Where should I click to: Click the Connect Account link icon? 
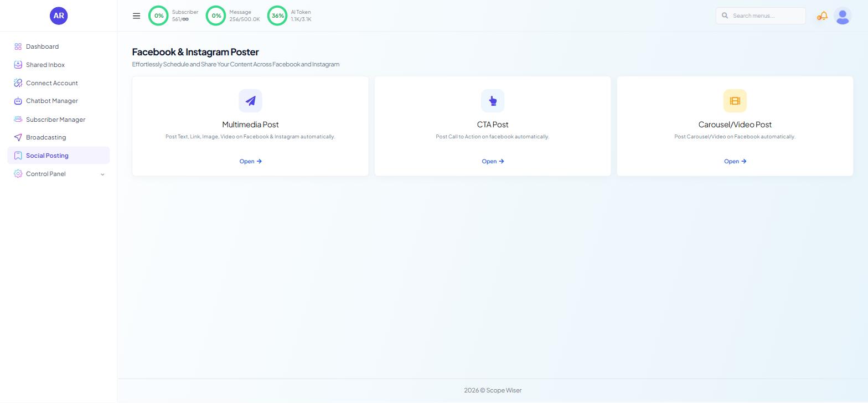18,83
